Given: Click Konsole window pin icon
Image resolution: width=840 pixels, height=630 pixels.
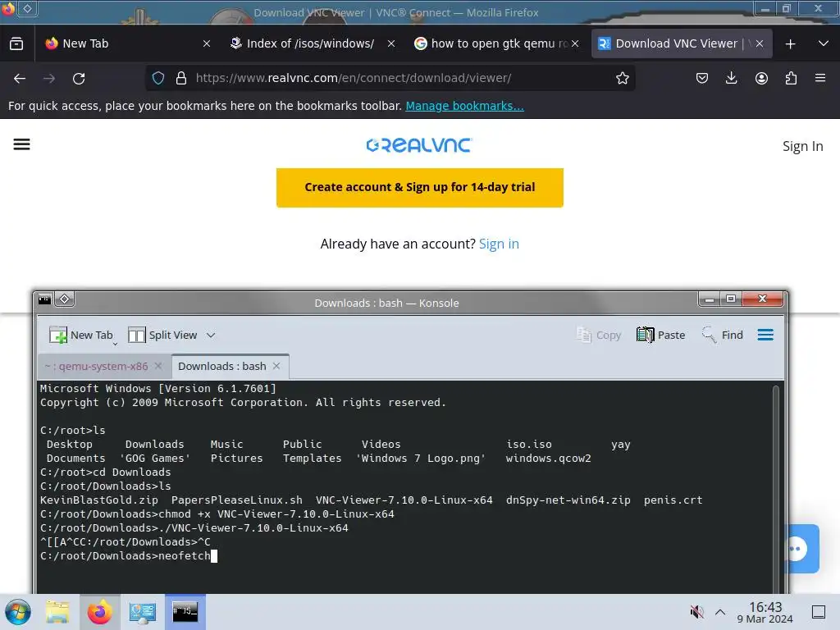Looking at the screenshot, I should 64,299.
